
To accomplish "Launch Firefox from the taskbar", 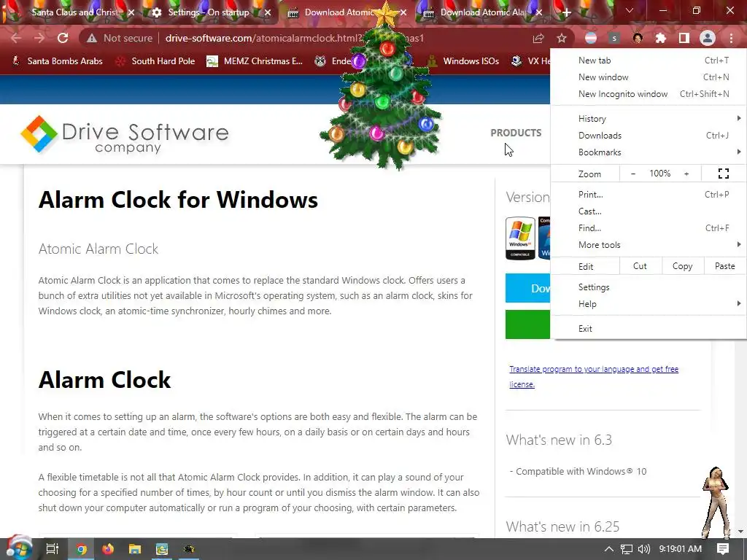I will (108, 549).
